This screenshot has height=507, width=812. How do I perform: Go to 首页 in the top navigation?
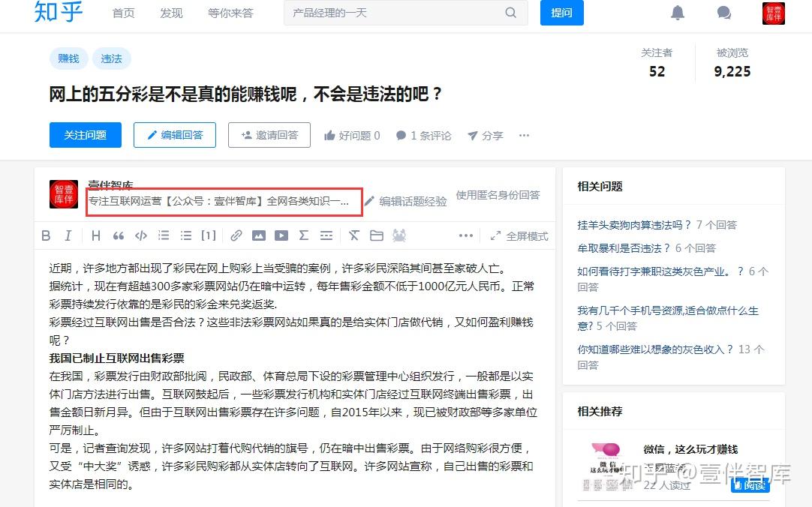123,13
